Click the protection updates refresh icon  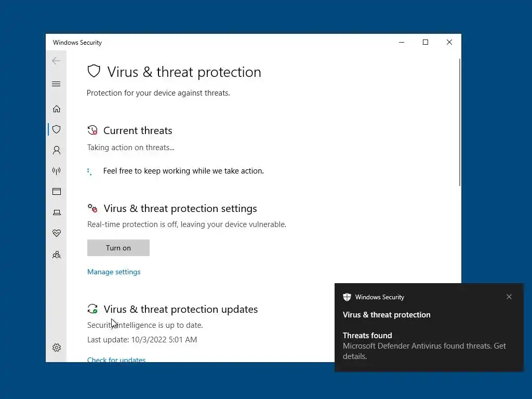92,309
